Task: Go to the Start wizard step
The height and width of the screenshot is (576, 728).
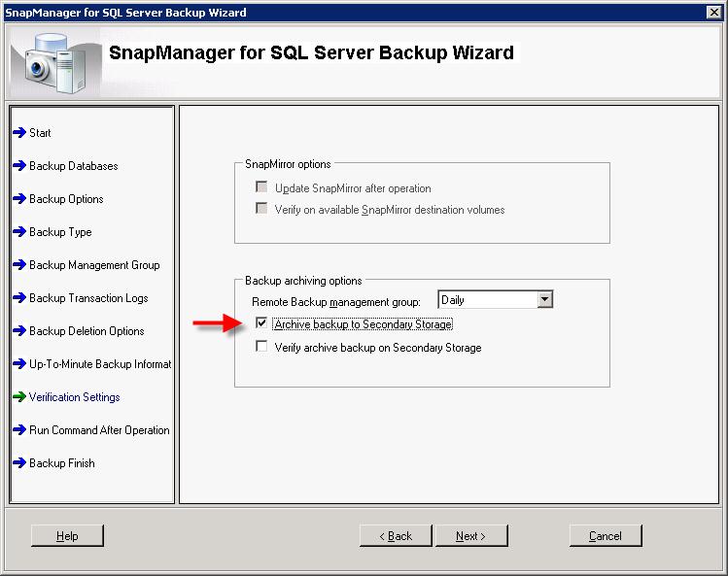Action: (40, 133)
